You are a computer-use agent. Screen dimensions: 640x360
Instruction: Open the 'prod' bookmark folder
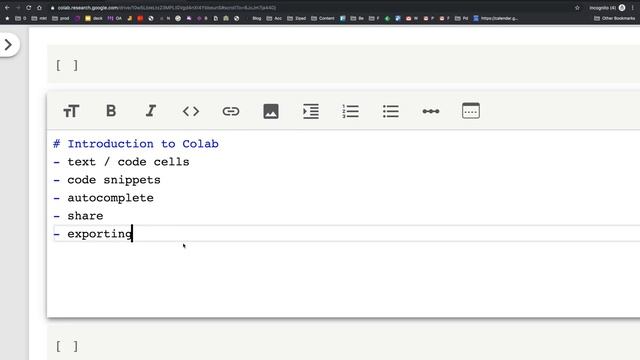click(61, 18)
